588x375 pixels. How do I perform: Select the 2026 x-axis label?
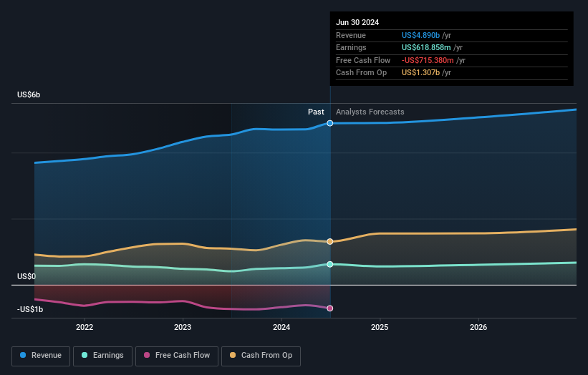pos(478,327)
